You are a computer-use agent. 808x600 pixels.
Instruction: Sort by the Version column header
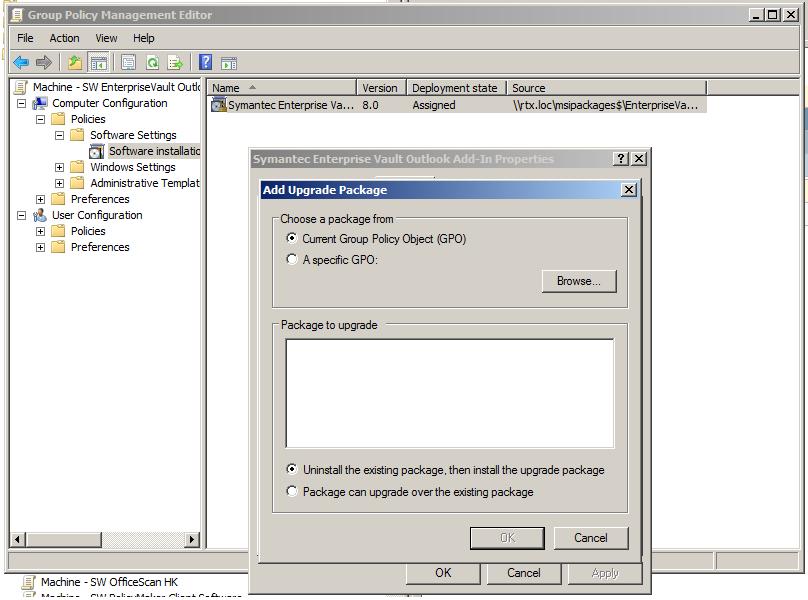(381, 88)
